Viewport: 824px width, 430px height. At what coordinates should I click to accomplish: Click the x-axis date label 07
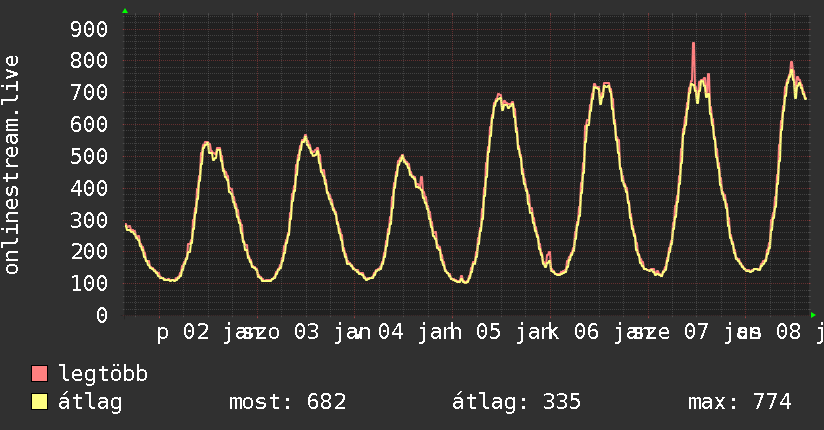coord(696,332)
